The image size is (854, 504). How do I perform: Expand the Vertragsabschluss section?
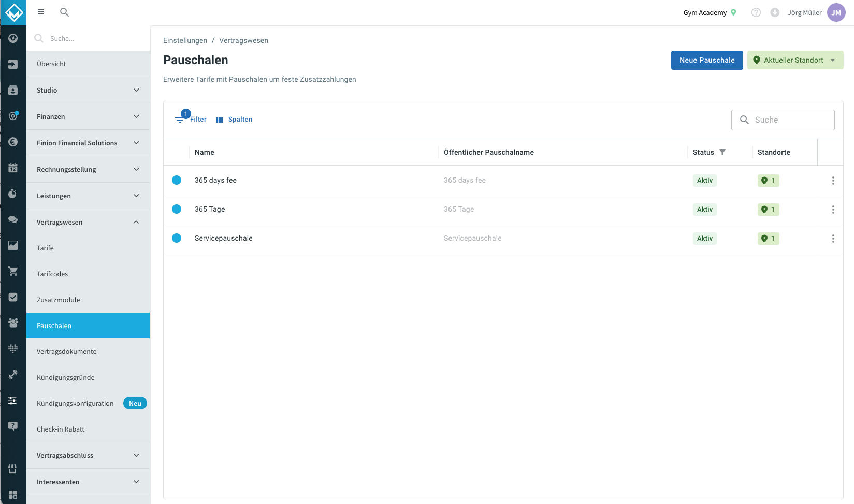[88, 455]
